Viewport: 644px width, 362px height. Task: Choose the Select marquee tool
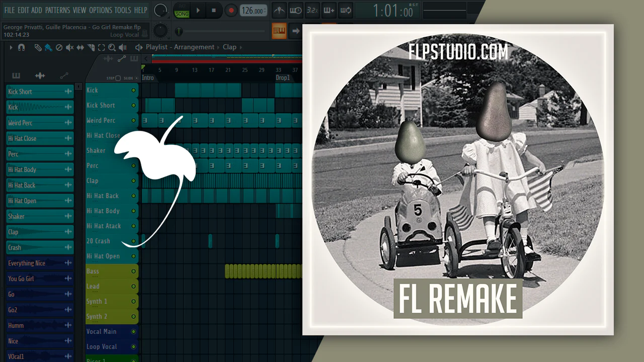[x=101, y=47]
